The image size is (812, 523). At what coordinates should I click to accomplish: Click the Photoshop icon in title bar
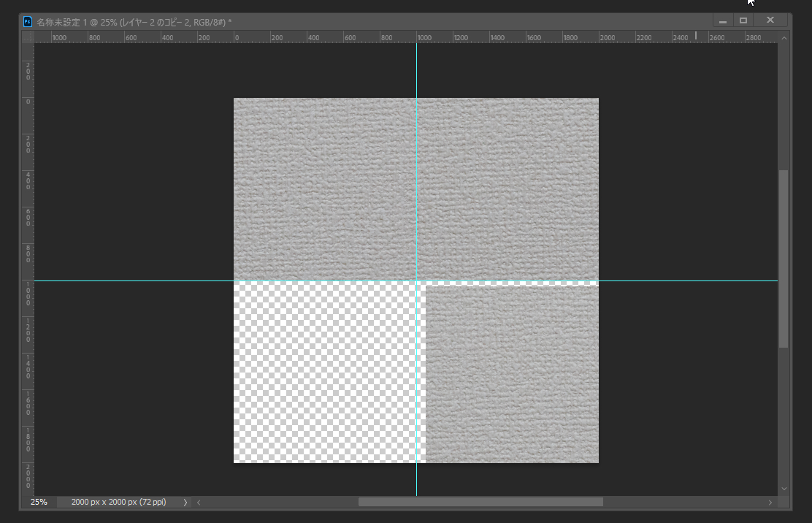(x=28, y=21)
